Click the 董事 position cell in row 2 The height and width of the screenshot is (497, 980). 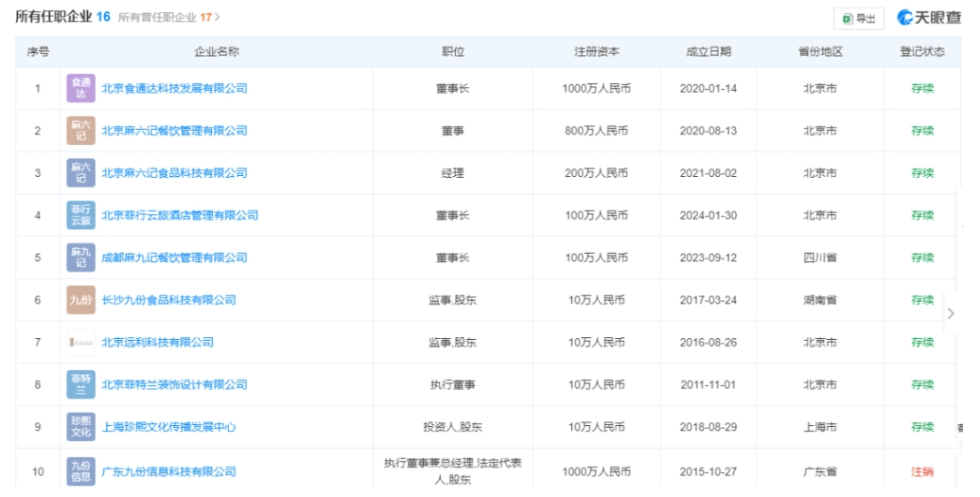(x=452, y=131)
